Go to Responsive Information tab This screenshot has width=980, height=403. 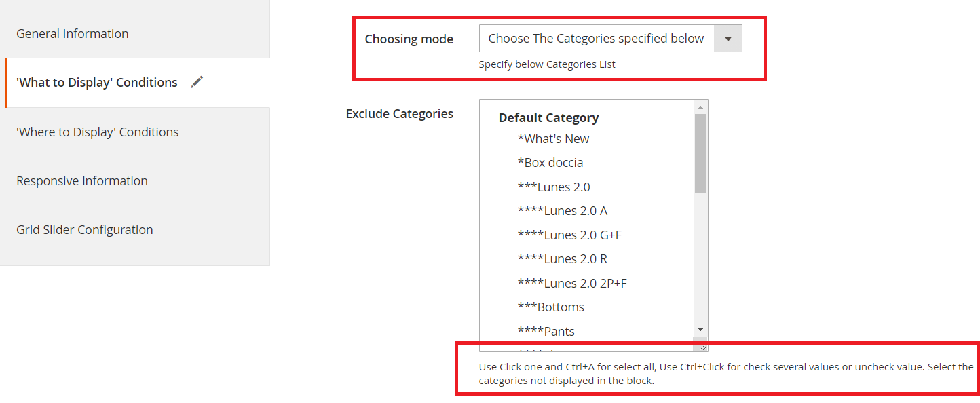pos(82,180)
